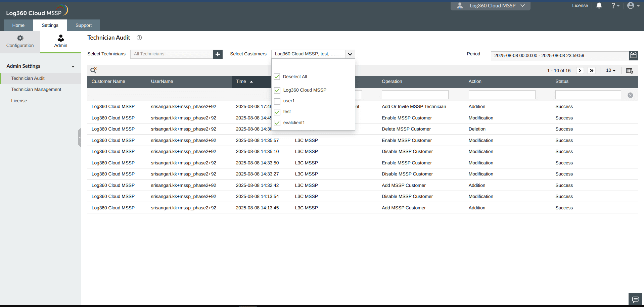644x307 pixels.
Task: Open the Period calendar picker
Action: (x=633, y=55)
